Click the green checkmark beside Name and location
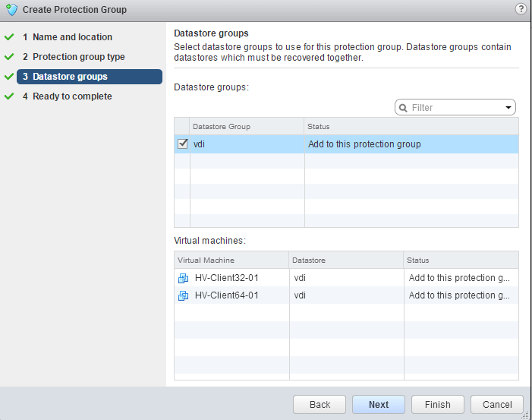Image resolution: width=532 pixels, height=420 pixels. click(10, 37)
